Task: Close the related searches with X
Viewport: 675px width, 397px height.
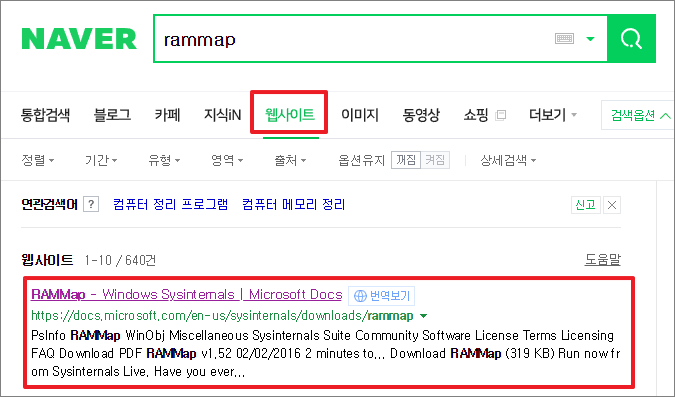Action: coord(612,205)
